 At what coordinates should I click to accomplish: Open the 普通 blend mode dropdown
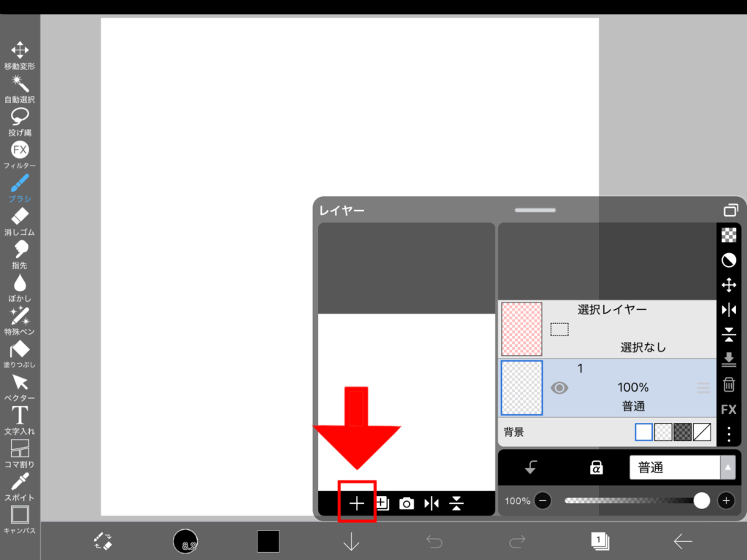click(681, 468)
